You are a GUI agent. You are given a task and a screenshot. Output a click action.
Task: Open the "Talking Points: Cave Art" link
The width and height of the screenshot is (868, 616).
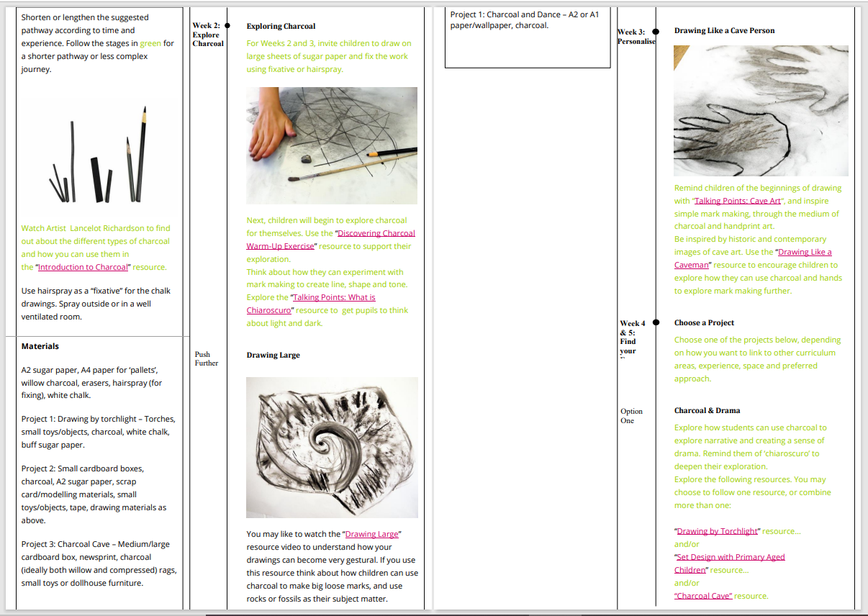point(737,201)
